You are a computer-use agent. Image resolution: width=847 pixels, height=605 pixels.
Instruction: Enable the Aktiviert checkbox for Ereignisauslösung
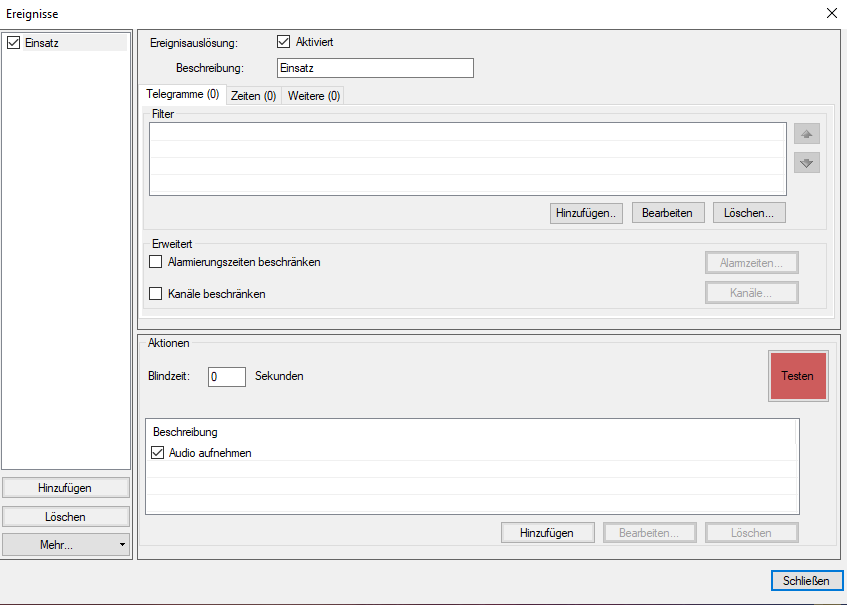[283, 41]
